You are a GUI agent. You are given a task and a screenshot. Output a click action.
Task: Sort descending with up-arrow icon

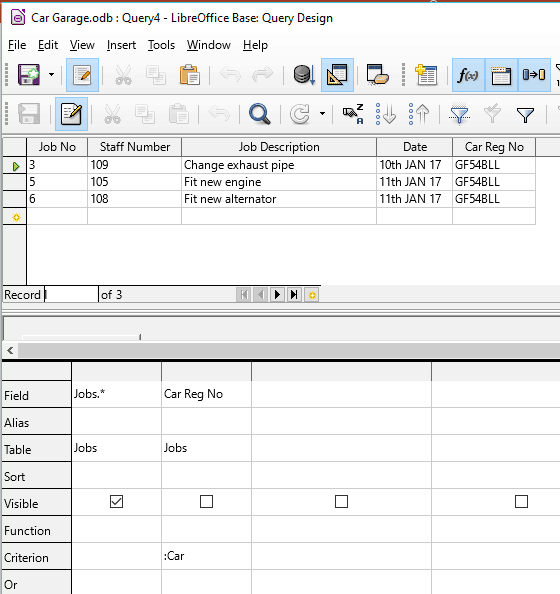(419, 114)
